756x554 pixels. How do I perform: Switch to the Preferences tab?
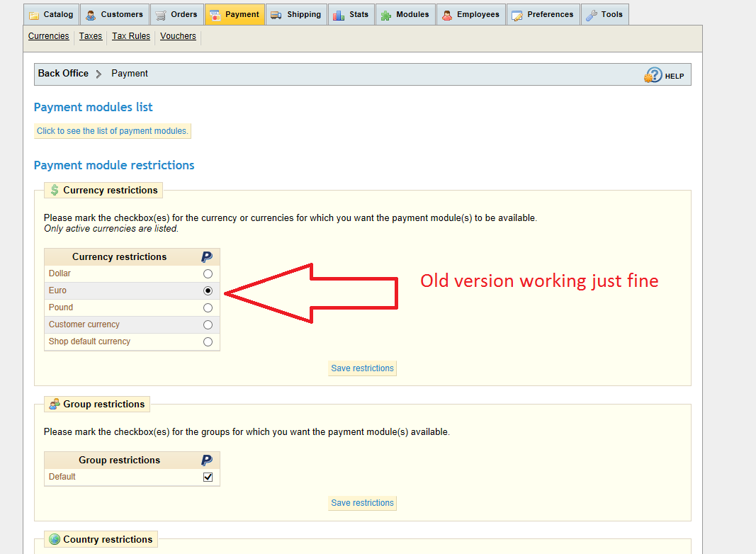tap(543, 14)
